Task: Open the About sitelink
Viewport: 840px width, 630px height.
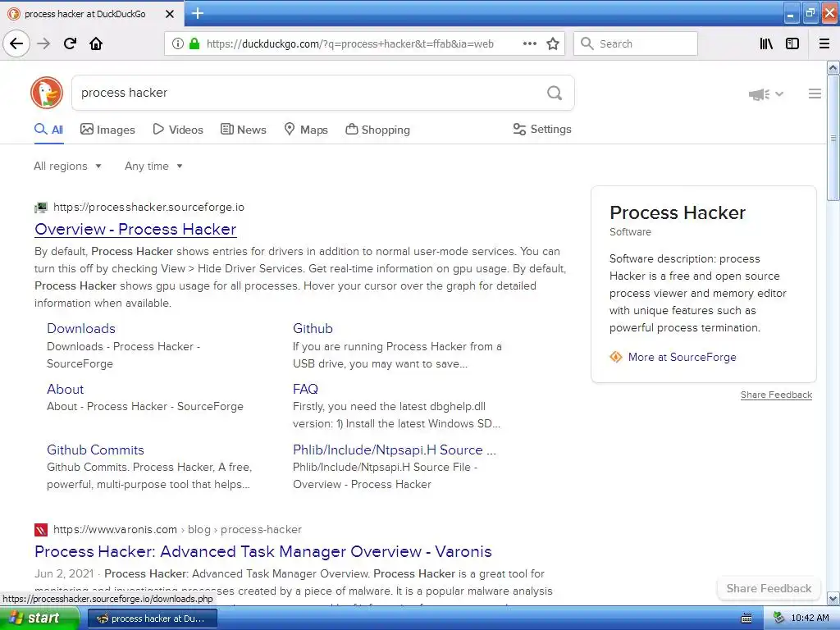Action: pos(66,389)
